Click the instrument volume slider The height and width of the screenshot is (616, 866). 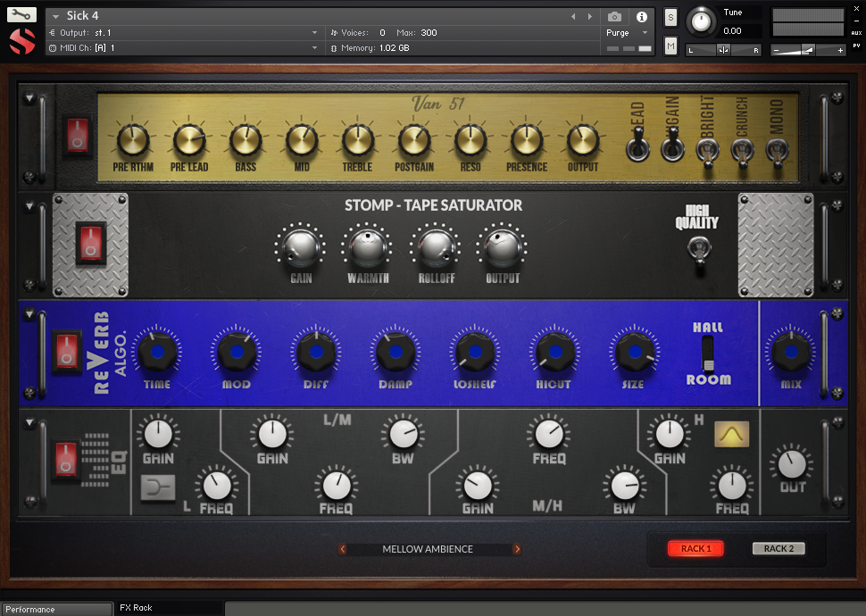point(808,50)
